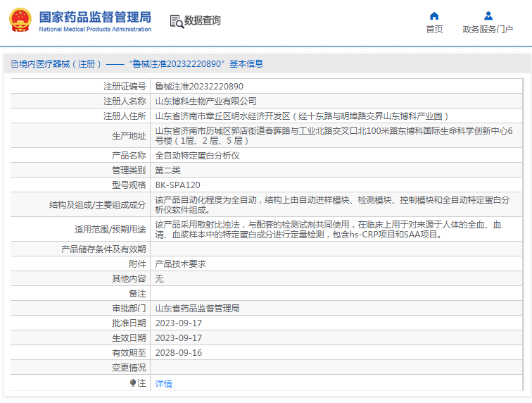Click the lightbulb icon beside 注
Screen dimensions: 532x403
click(x=133, y=383)
